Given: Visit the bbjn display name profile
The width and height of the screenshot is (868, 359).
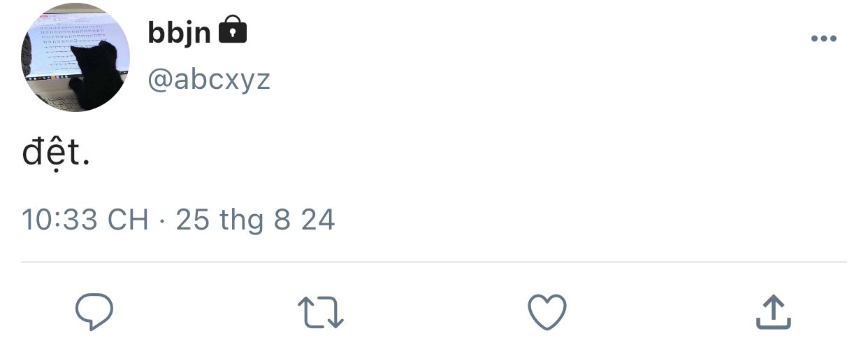Looking at the screenshot, I should (180, 32).
